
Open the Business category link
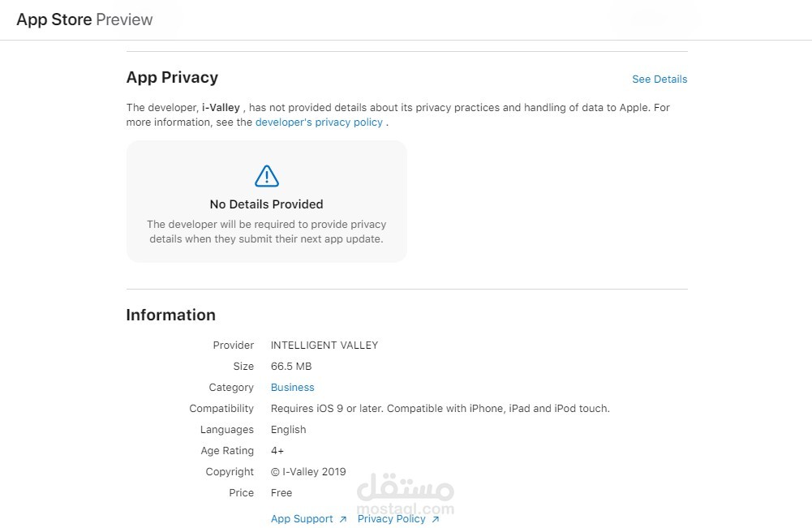coord(292,388)
